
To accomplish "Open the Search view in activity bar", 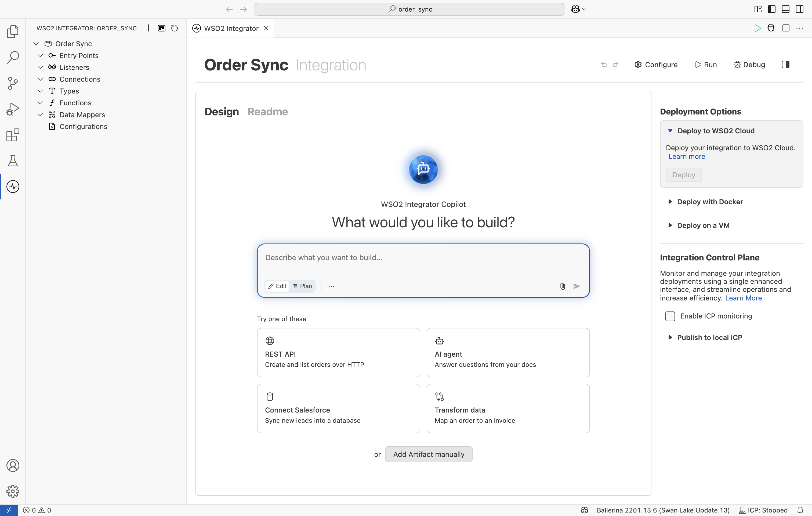I will tap(13, 57).
